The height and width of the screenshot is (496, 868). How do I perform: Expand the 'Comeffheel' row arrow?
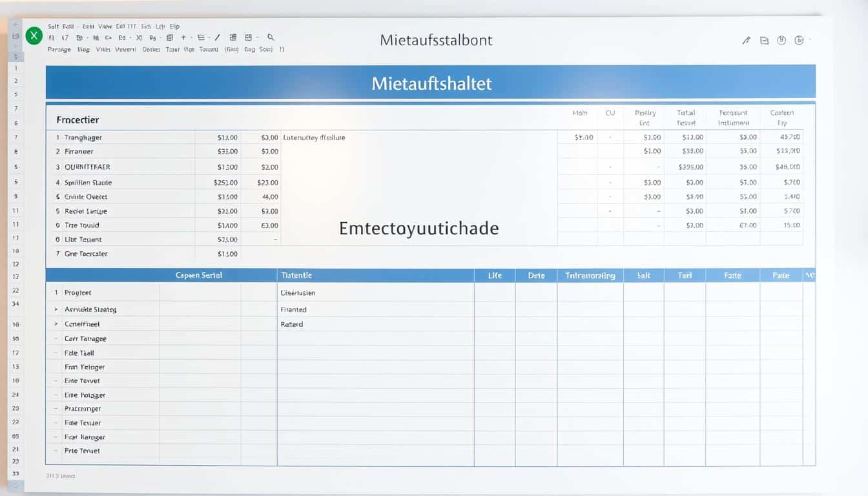(56, 324)
